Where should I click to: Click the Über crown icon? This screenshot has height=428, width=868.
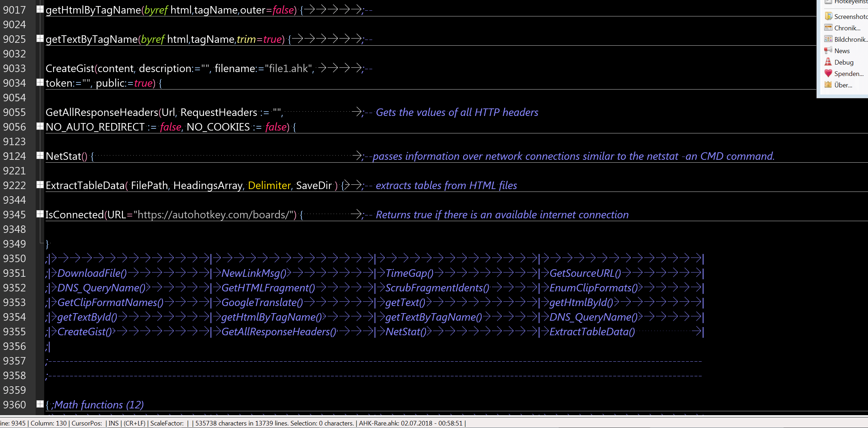pos(828,85)
